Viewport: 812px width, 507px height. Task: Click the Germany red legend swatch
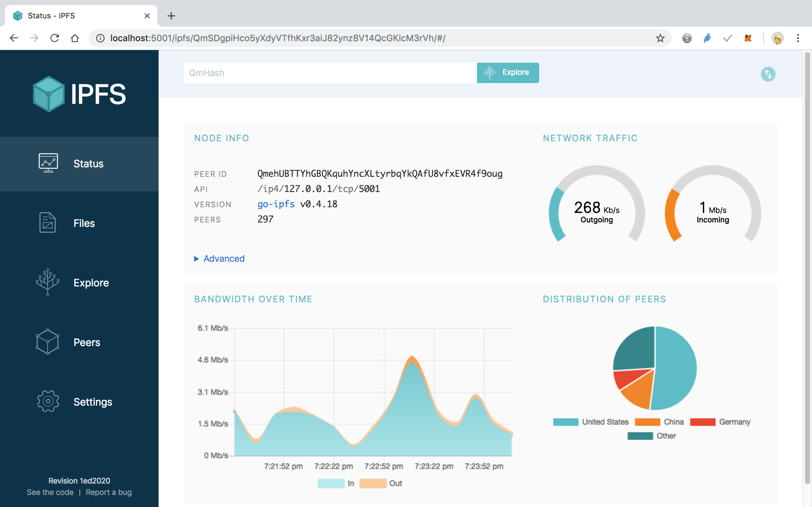(703, 422)
